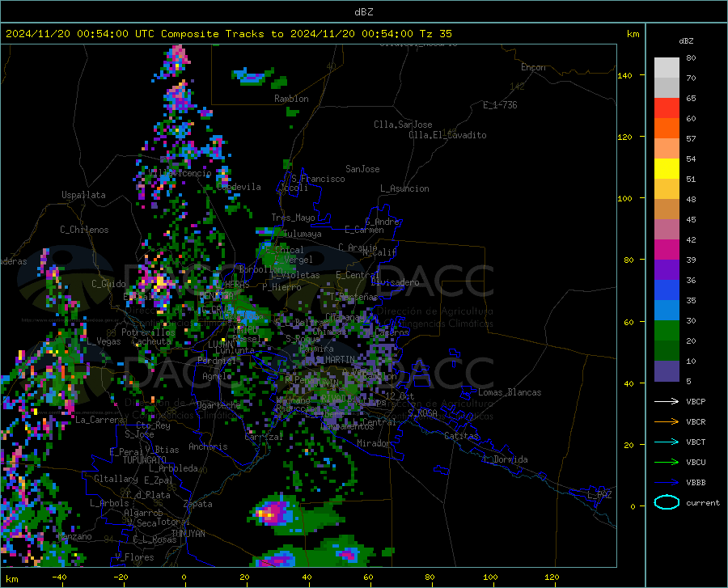The image size is (728, 588).
Task: Click the Composite Tracks timestamp header text
Action: (229, 34)
